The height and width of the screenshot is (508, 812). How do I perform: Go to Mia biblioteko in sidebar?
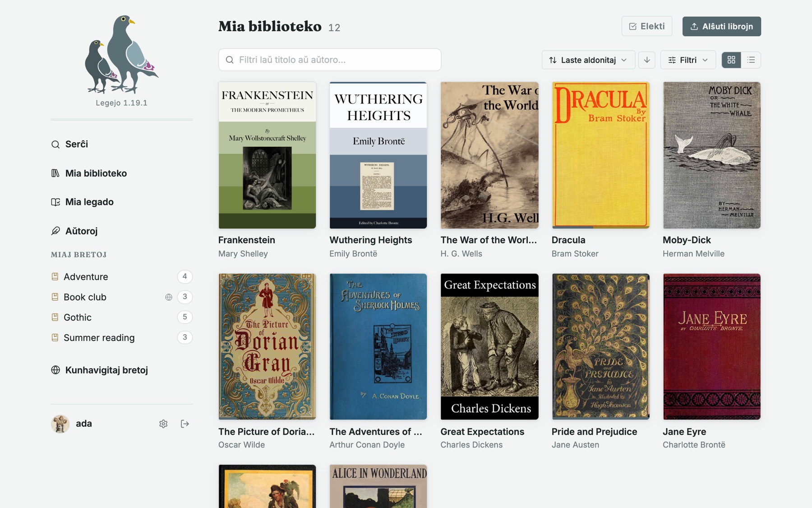[89, 173]
